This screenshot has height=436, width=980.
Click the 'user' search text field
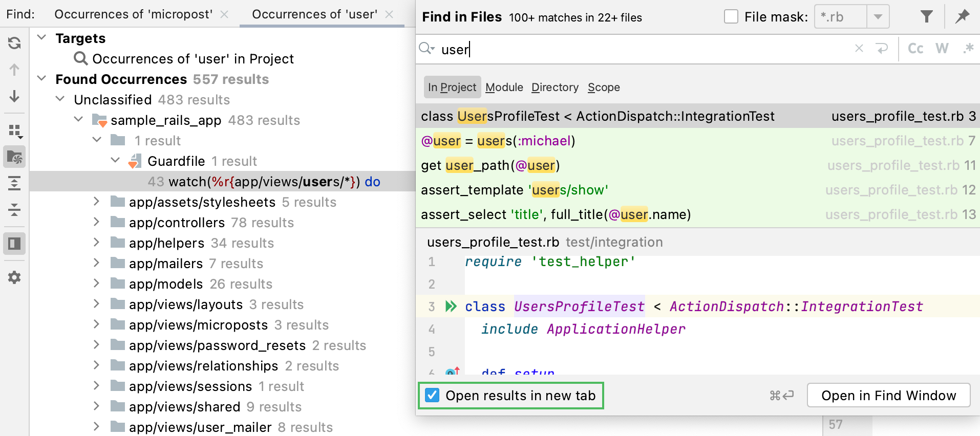click(x=640, y=50)
